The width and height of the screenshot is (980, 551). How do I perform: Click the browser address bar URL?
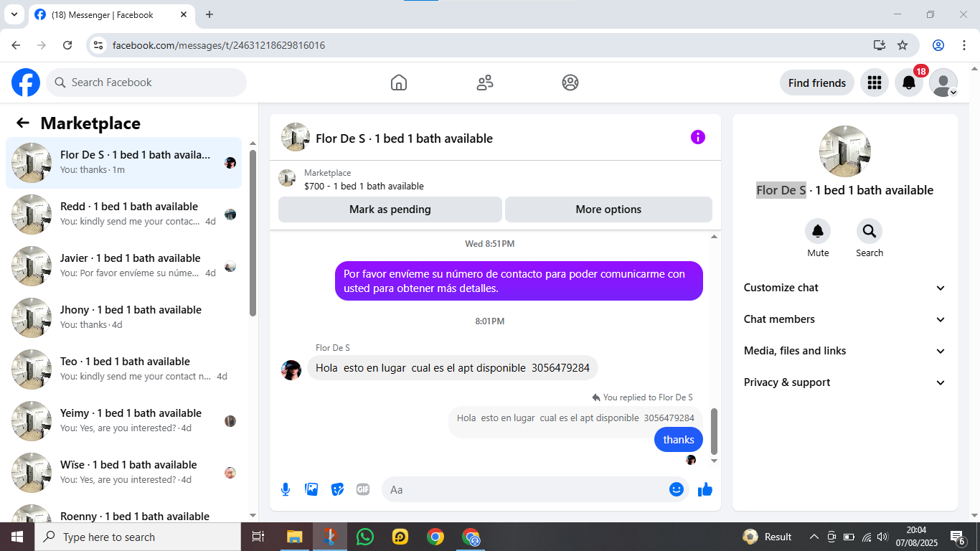pos(219,45)
